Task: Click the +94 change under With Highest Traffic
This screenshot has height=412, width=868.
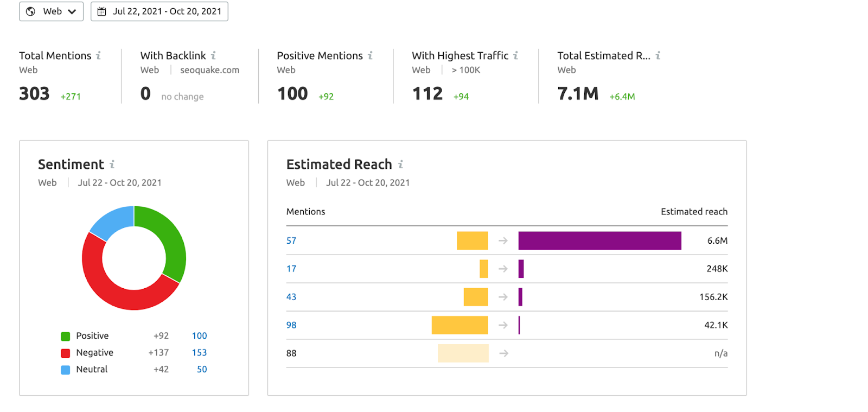Action: [461, 97]
